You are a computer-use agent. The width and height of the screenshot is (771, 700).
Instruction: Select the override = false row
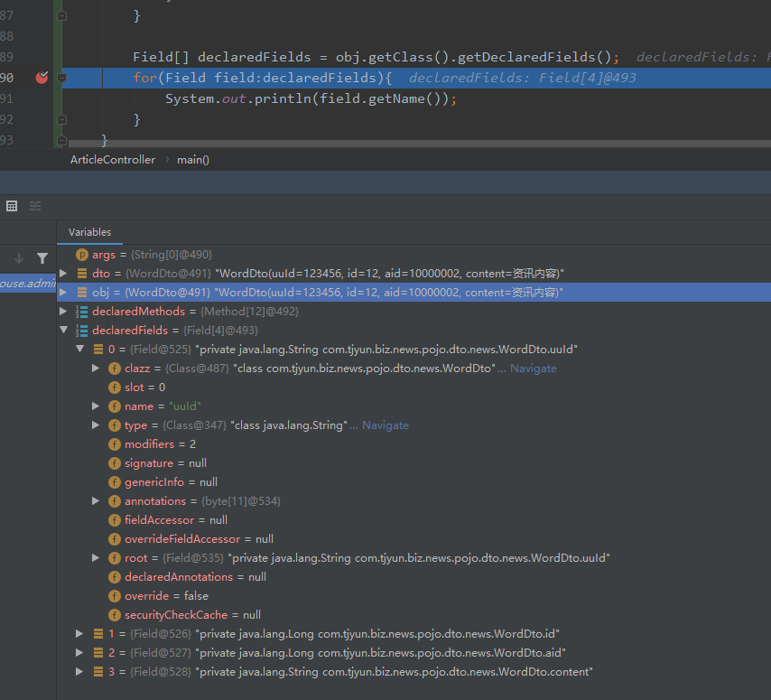click(x=413, y=596)
